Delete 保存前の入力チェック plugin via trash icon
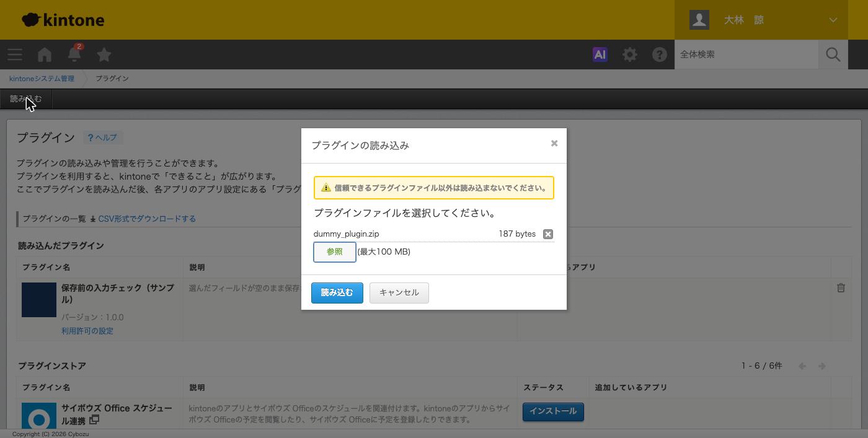Image resolution: width=868 pixels, height=438 pixels. pos(841,287)
